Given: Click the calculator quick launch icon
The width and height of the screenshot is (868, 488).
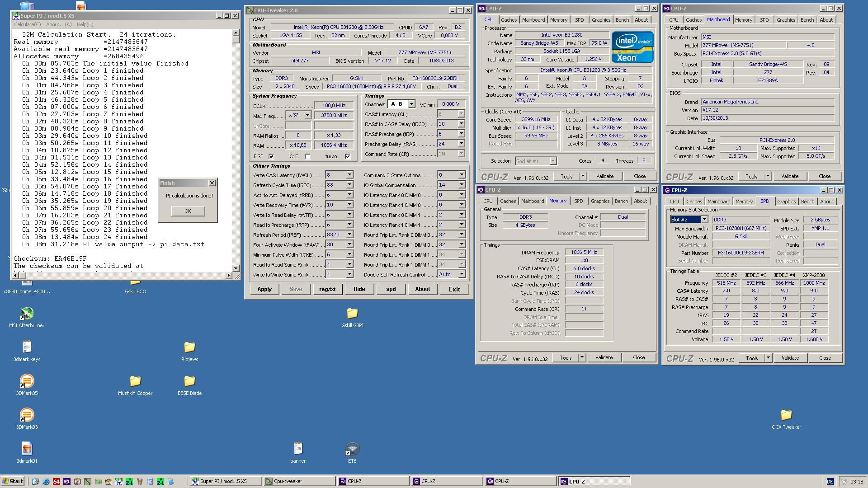Looking at the screenshot, I should (150, 482).
